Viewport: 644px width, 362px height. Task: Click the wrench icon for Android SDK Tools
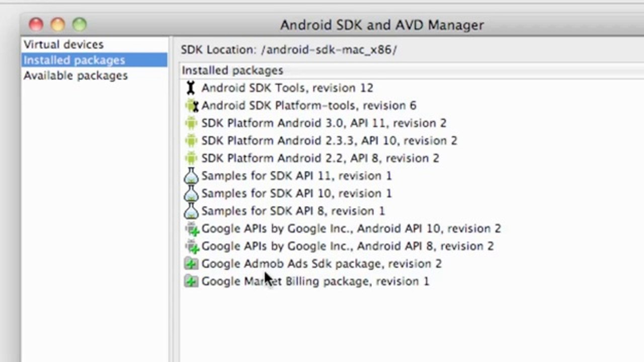191,88
